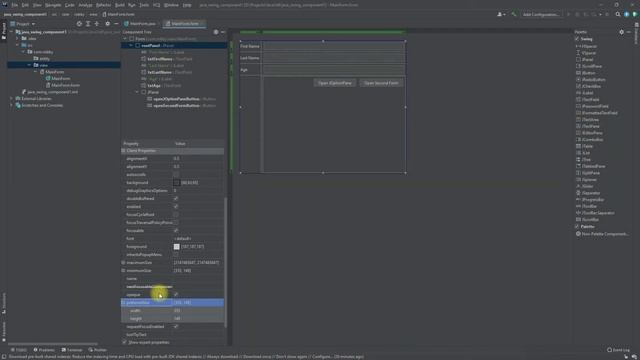Open the Profiler tool window

point(97,350)
